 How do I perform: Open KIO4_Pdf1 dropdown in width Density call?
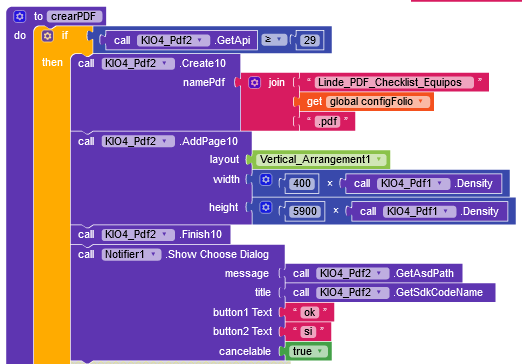click(440, 183)
